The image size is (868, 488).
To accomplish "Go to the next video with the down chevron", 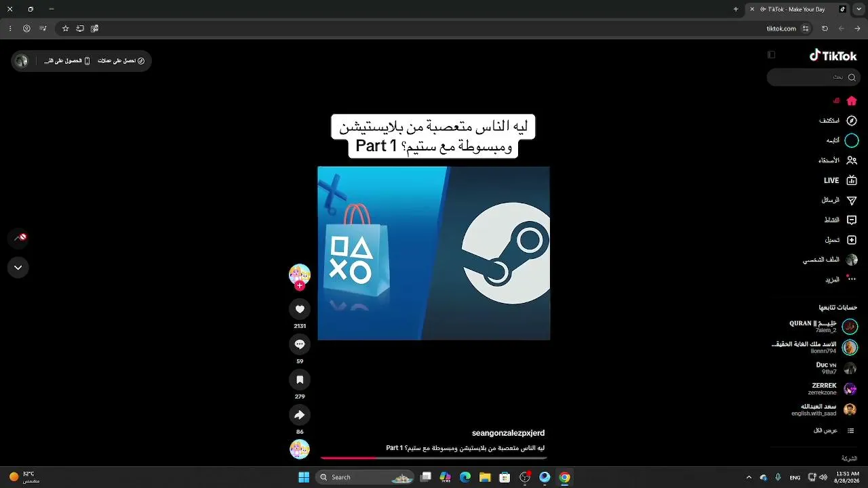I will [x=18, y=268].
